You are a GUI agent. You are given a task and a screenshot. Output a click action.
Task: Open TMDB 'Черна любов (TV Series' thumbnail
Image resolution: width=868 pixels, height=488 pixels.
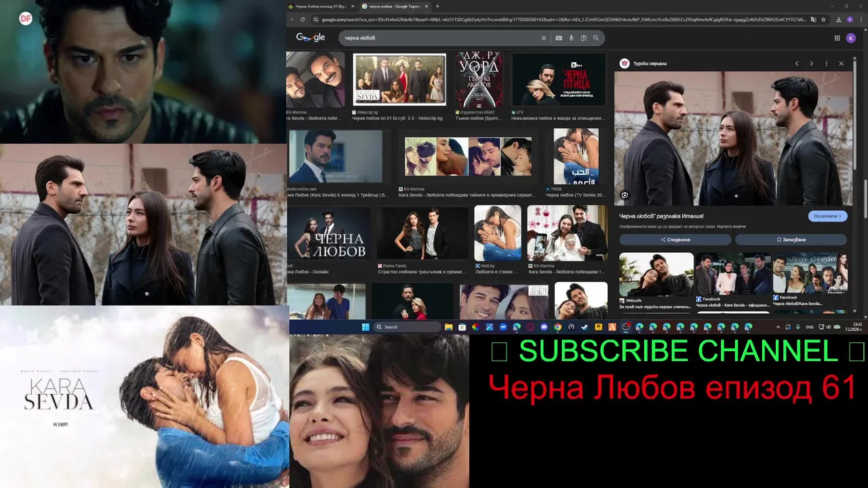(576, 157)
